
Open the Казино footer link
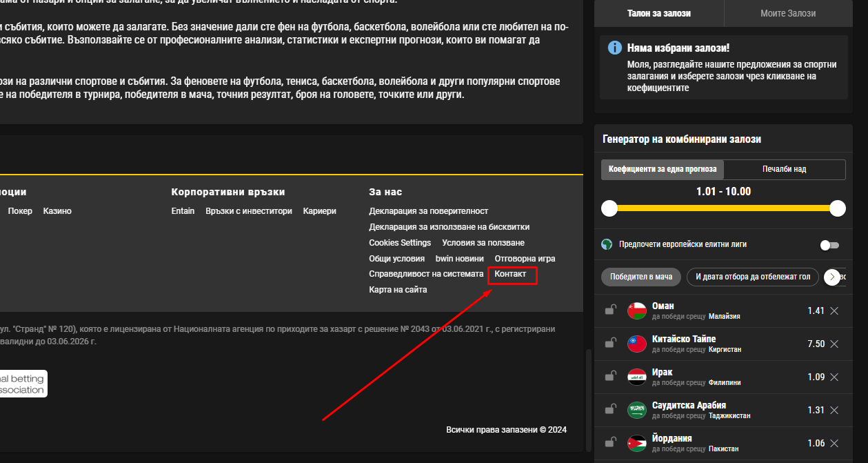click(57, 211)
